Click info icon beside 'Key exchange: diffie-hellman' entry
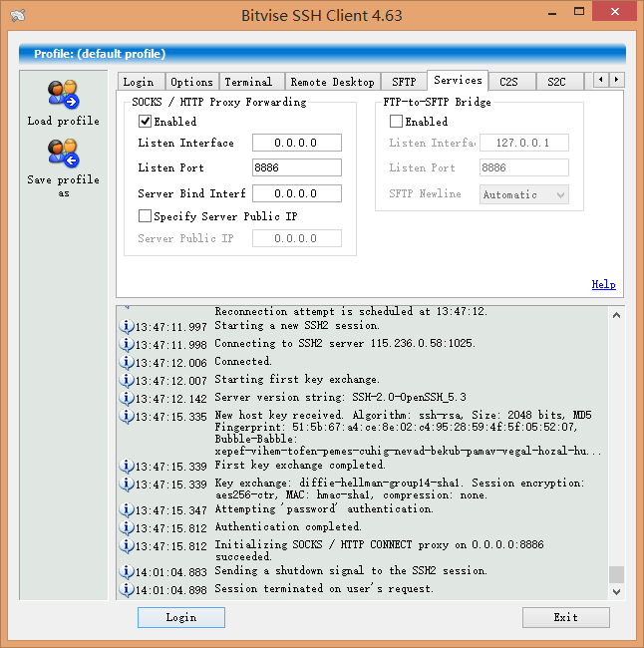 pyautogui.click(x=127, y=484)
